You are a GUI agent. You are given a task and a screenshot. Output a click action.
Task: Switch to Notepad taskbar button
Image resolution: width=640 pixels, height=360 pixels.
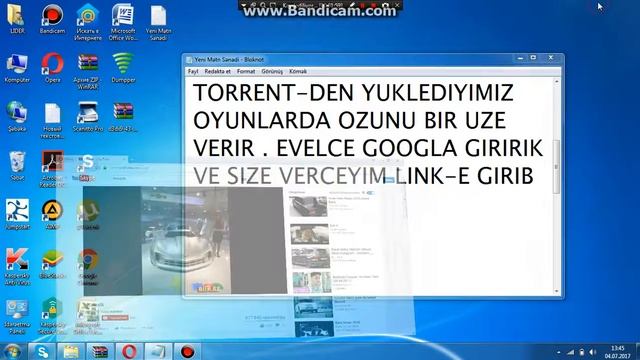(x=158, y=351)
